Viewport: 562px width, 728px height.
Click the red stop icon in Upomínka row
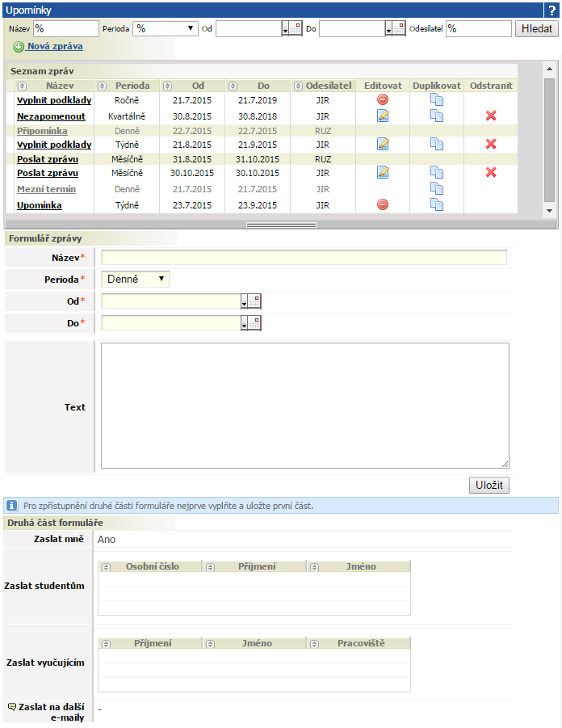point(383,204)
